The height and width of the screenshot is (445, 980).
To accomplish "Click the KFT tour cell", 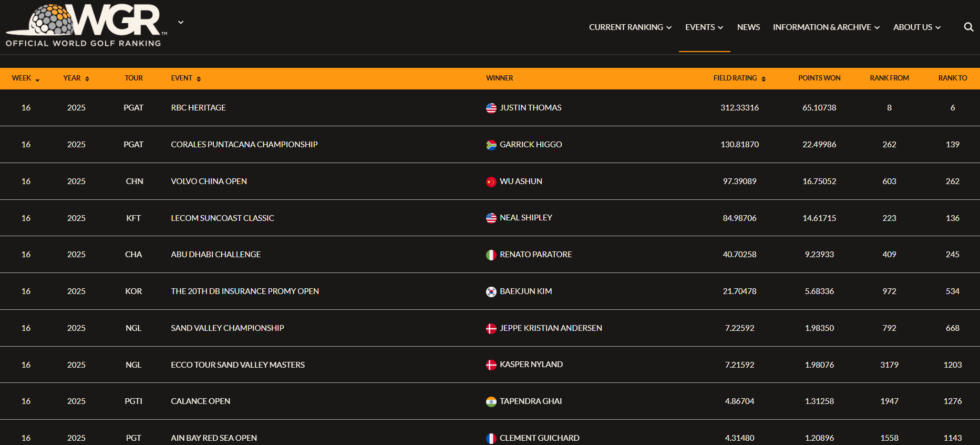I will [x=133, y=218].
